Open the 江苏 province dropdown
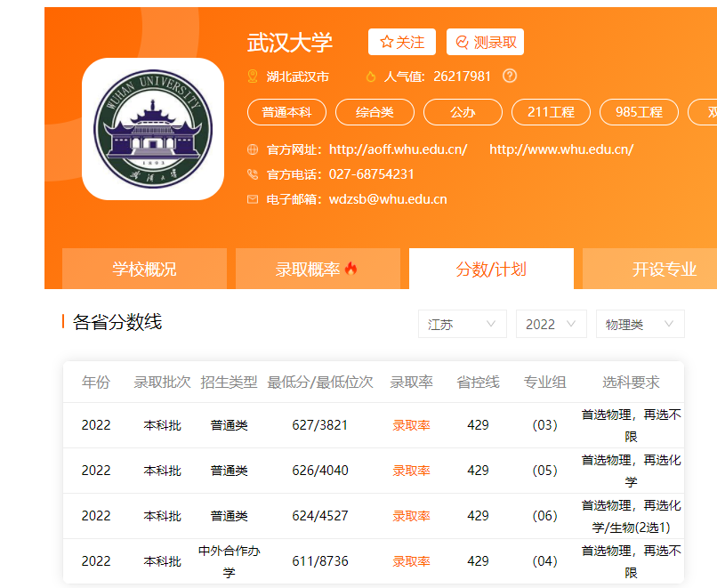 463,324
